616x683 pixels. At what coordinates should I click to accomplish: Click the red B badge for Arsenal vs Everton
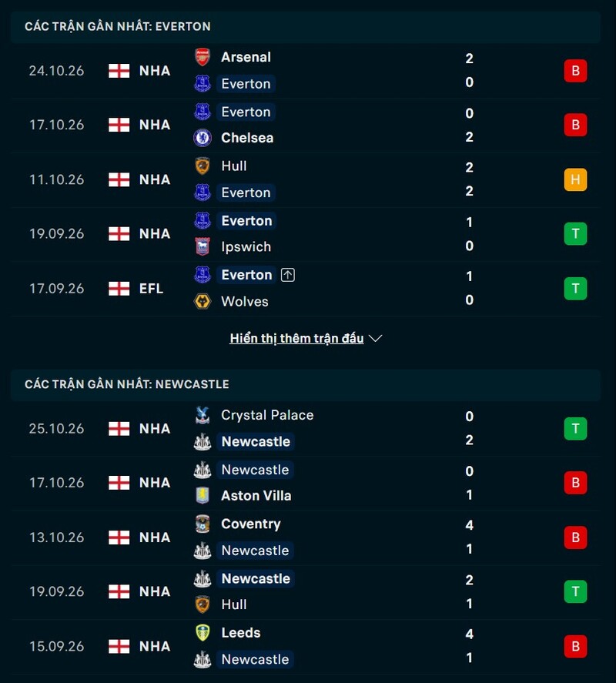(x=575, y=71)
